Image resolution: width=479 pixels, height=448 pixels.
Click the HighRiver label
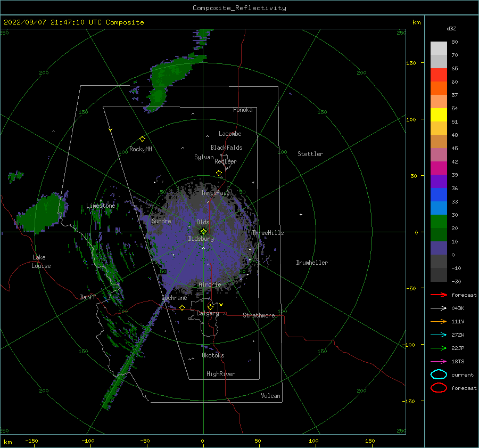pyautogui.click(x=220, y=374)
